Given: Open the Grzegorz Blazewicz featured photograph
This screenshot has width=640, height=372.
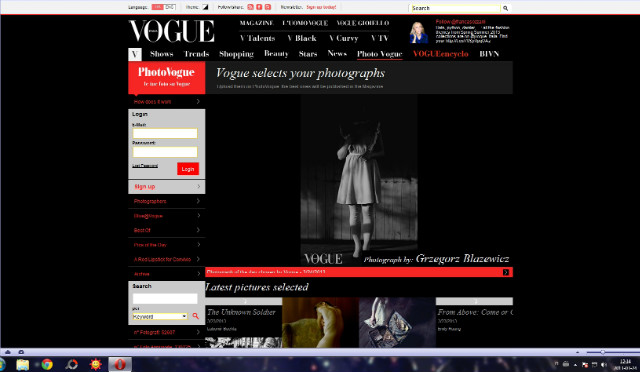Looking at the screenshot, I should click(359, 180).
